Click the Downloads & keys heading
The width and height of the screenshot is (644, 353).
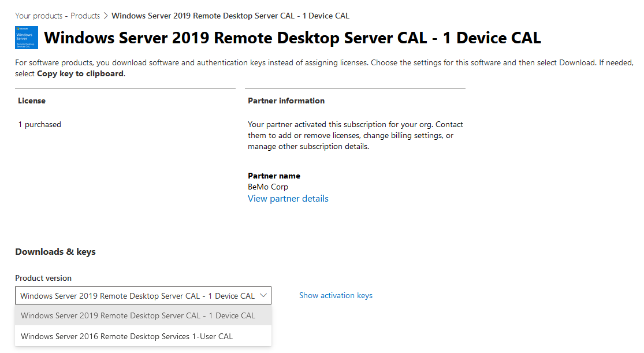pos(55,251)
